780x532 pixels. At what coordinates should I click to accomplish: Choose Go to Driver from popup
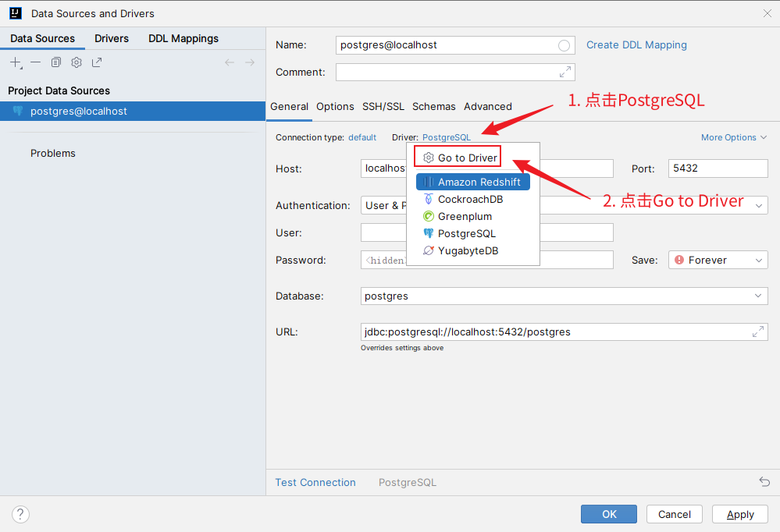(x=467, y=158)
